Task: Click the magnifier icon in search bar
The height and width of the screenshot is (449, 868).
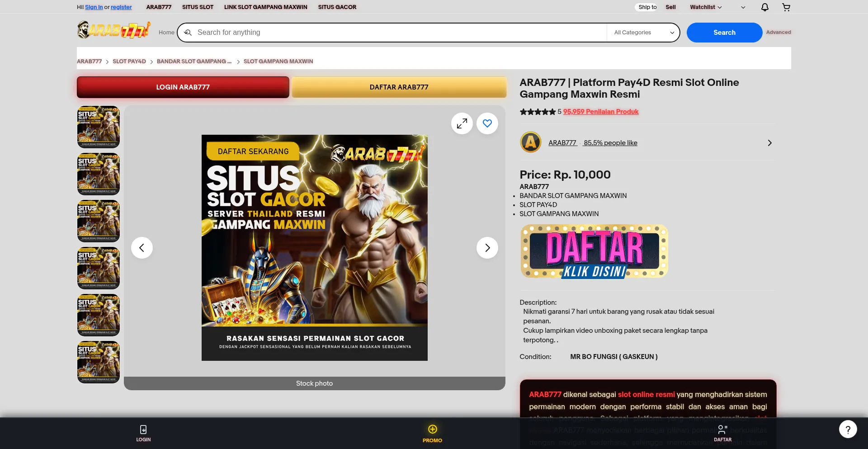Action: (x=188, y=33)
